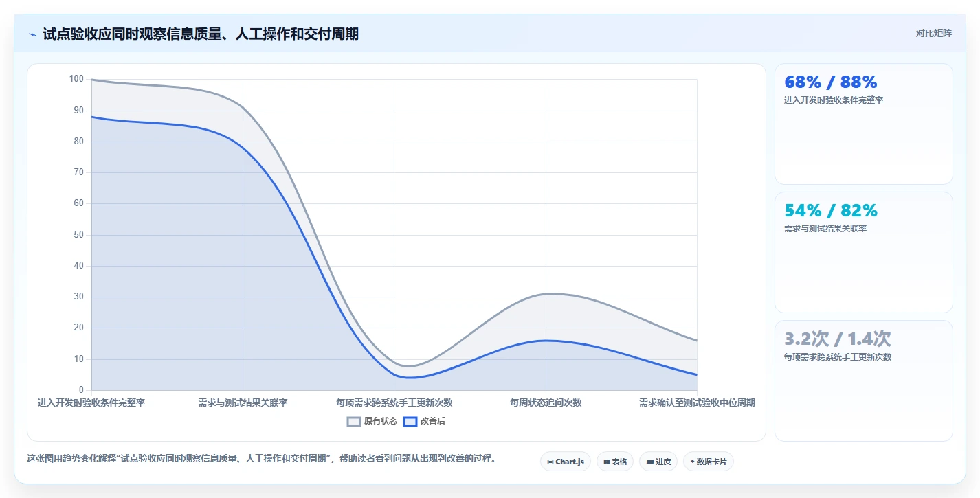Click card caption 每项需求跨系统手工更新次数
The height and width of the screenshot is (498, 980).
point(838,357)
